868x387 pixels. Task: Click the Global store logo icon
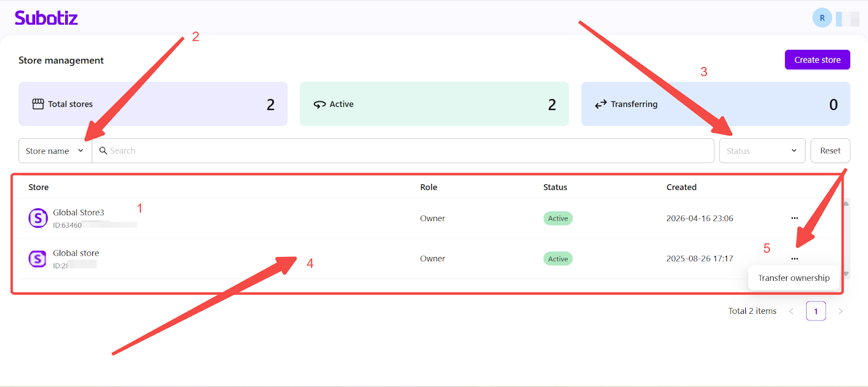37,259
